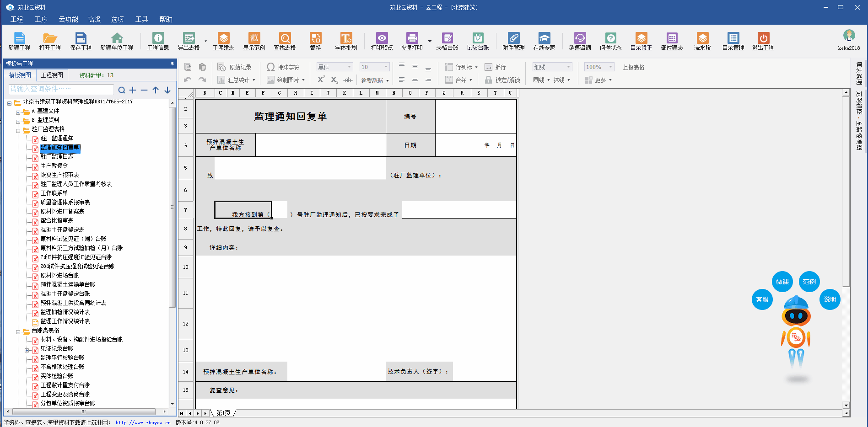Open the 打印预览 print preview tool
Image resolution: width=868 pixels, height=427 pixels.
[x=382, y=41]
